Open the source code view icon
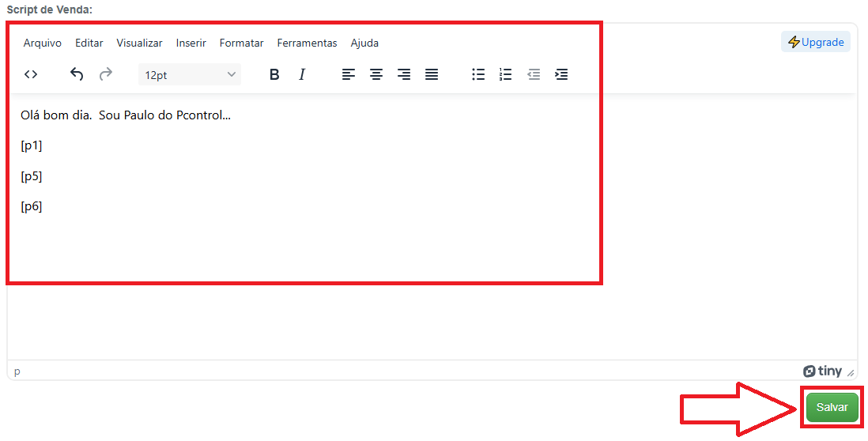The image size is (868, 441). pyautogui.click(x=31, y=74)
